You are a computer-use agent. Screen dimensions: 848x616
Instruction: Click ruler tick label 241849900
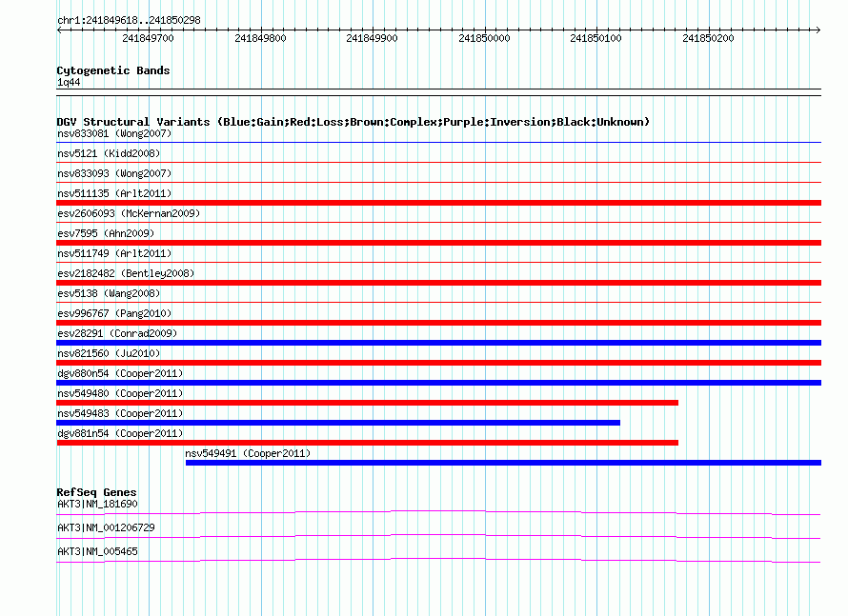[373, 38]
